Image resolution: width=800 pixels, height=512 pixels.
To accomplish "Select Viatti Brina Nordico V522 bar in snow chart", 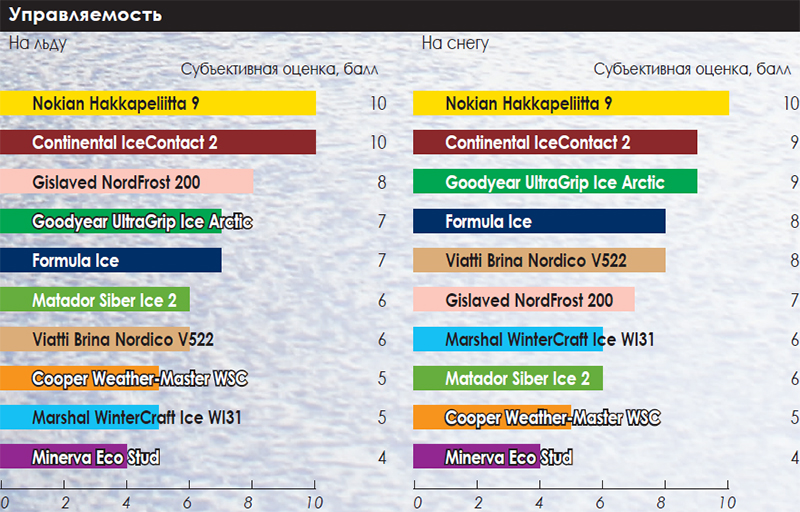I will (539, 260).
